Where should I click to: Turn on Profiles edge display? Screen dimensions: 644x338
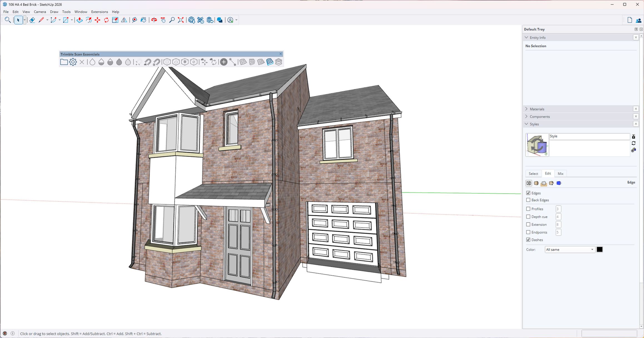point(528,209)
